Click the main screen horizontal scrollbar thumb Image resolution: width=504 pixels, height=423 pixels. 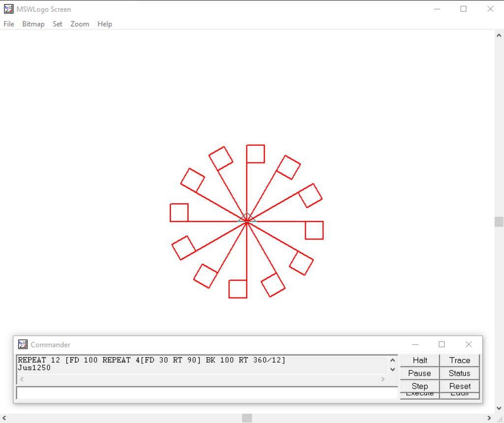247,418
